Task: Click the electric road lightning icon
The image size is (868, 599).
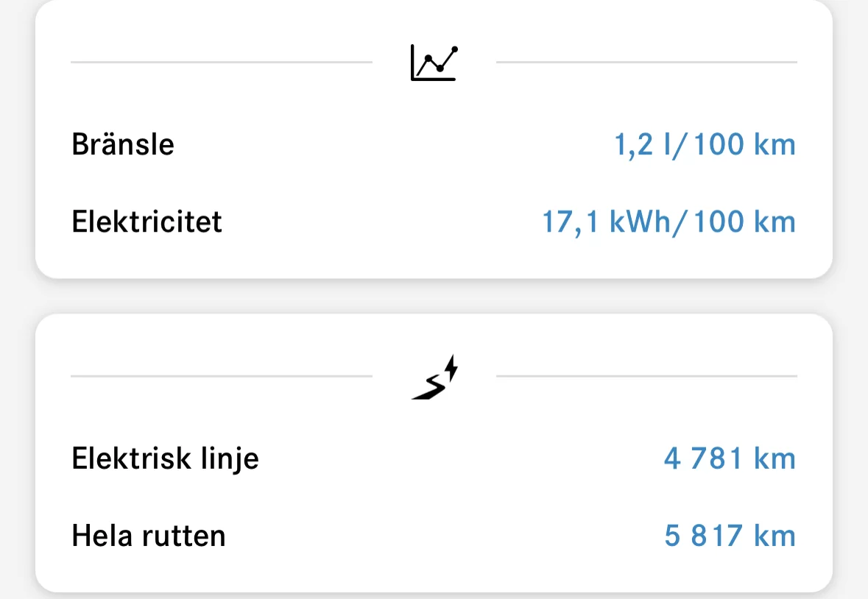Action: pos(434,378)
